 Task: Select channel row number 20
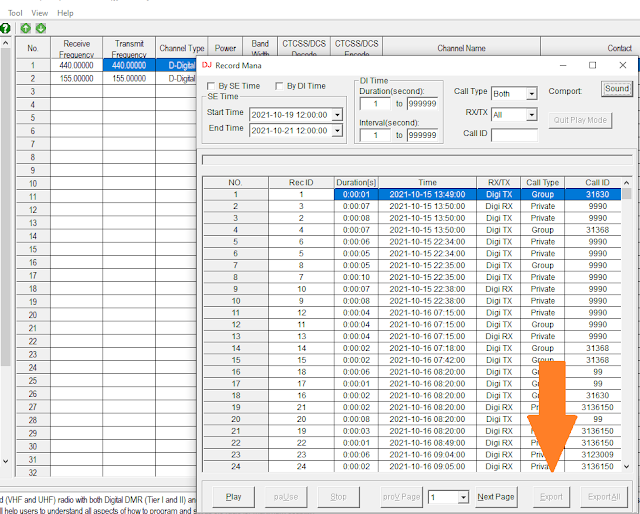pos(33,315)
